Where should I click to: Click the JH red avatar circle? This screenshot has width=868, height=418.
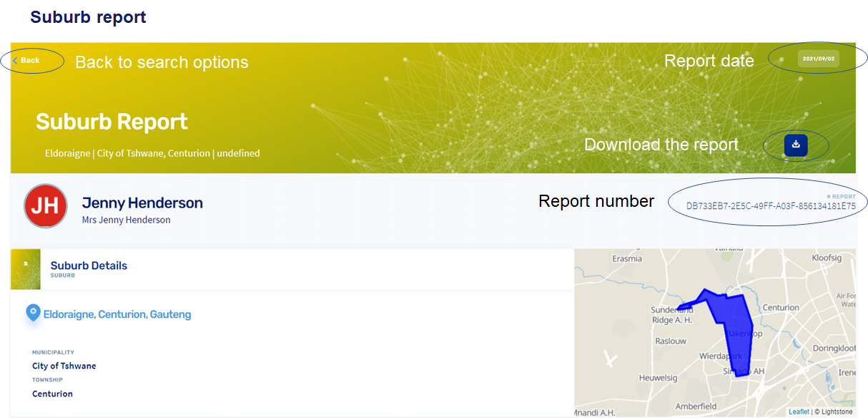(x=46, y=206)
